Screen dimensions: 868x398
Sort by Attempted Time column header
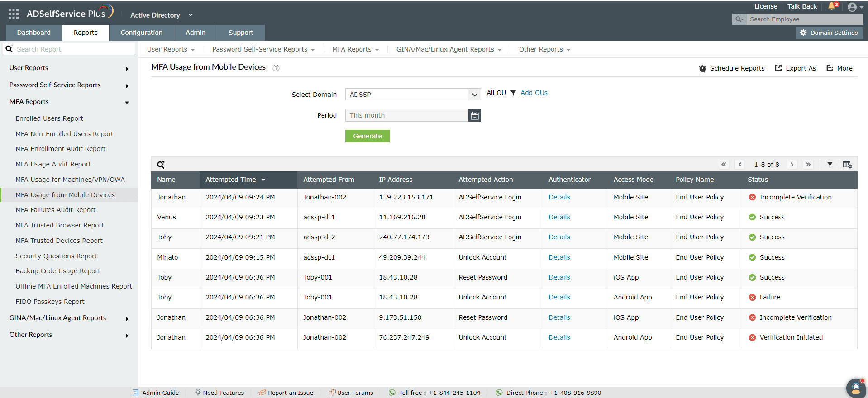tap(248, 180)
